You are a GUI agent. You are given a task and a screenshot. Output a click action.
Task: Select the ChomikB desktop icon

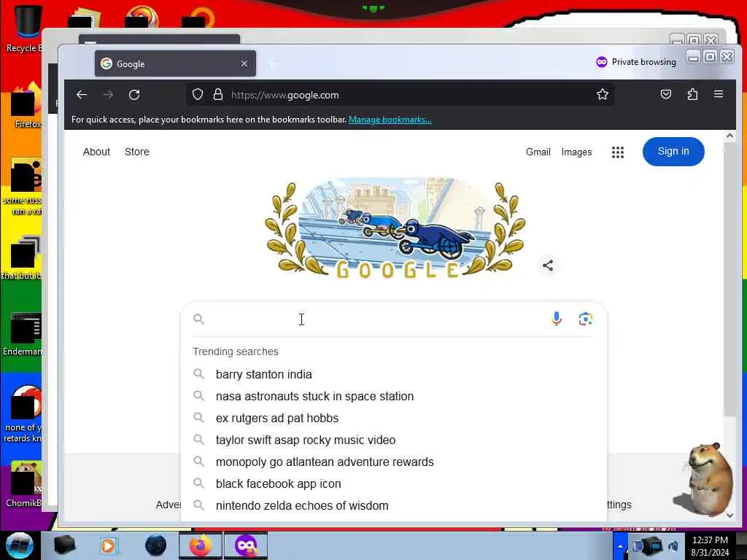[25, 483]
